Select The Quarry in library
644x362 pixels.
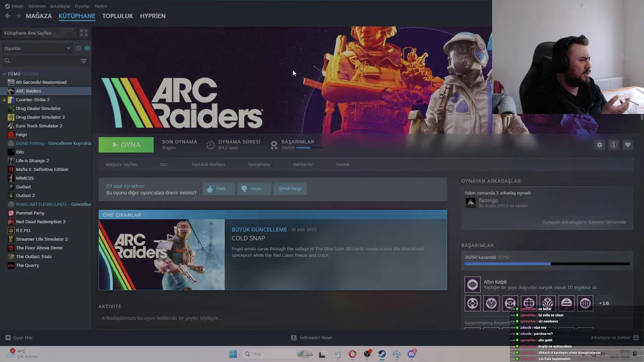27,265
